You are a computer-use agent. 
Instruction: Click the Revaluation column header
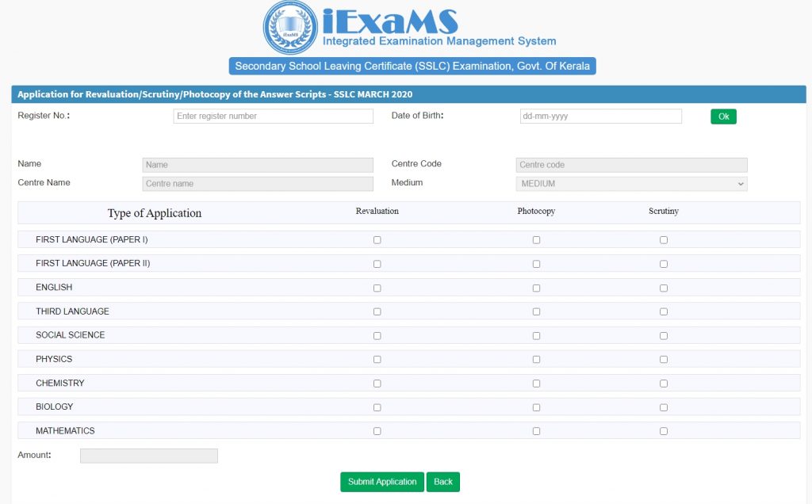click(x=377, y=211)
